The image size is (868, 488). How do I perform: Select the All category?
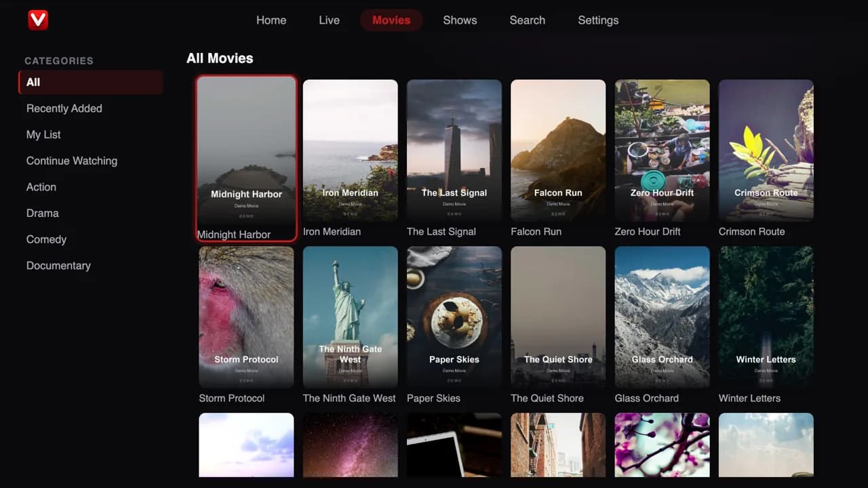tap(90, 82)
